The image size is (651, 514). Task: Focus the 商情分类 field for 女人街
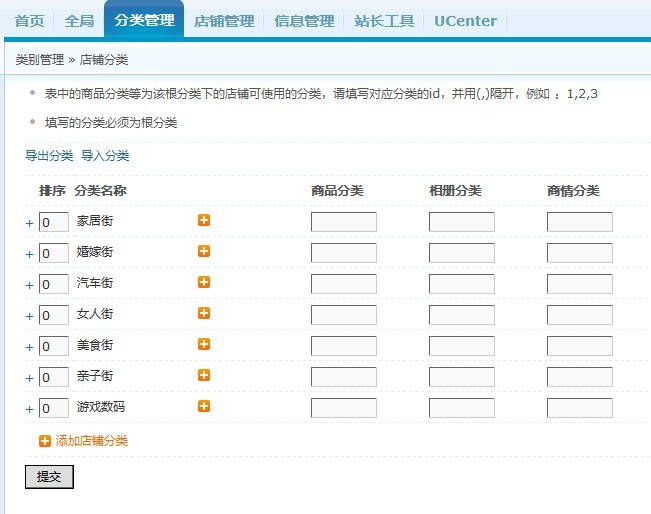[580, 315]
